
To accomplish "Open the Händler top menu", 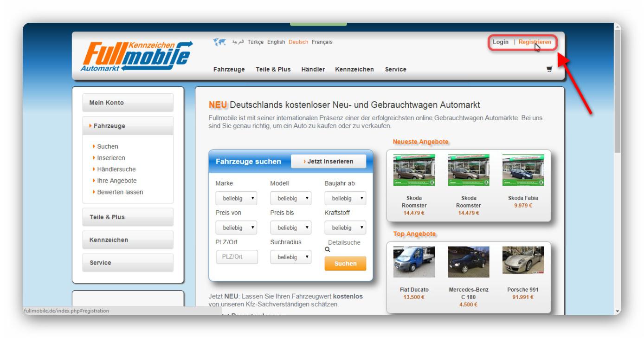I will point(313,69).
